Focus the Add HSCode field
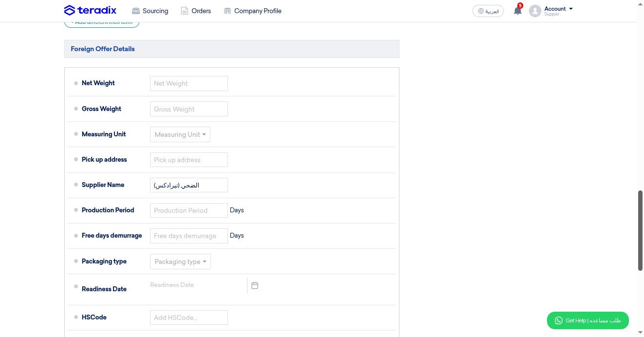This screenshot has width=644, height=337. [x=189, y=318]
